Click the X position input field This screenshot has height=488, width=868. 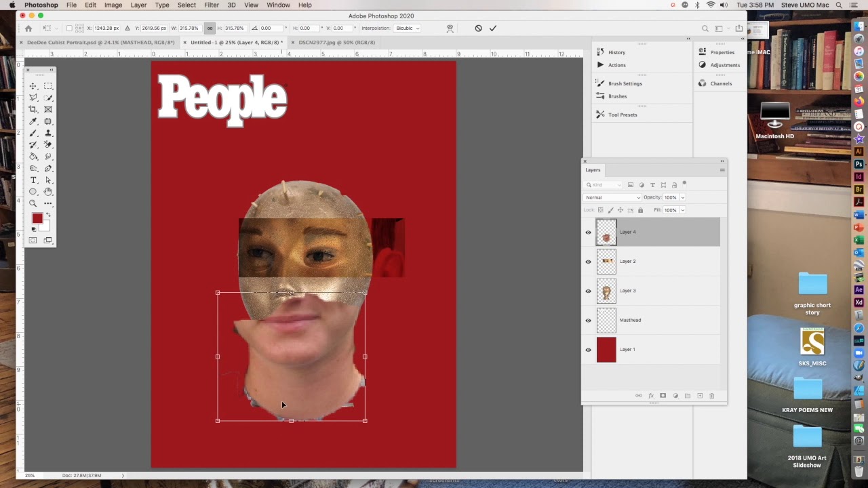pos(106,28)
